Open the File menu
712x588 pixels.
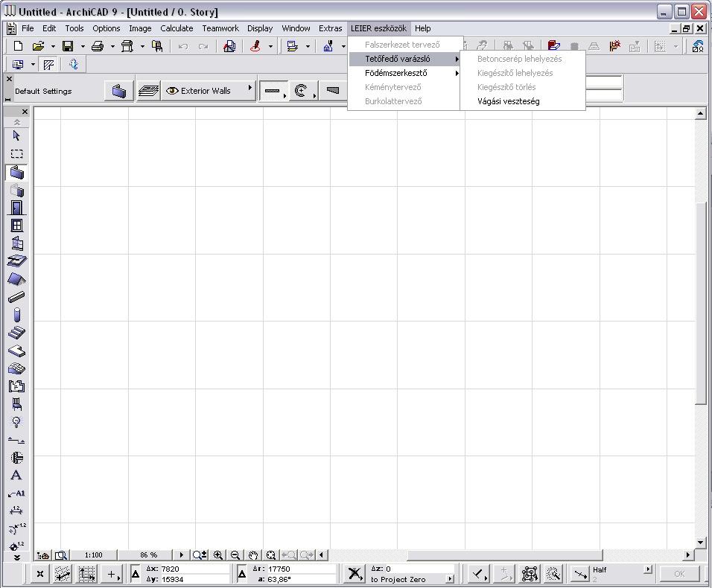pyautogui.click(x=28, y=28)
